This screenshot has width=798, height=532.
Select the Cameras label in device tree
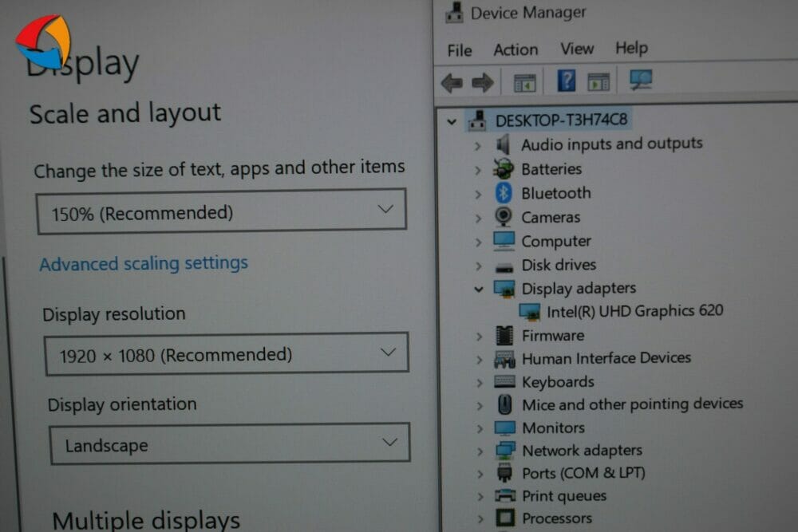pos(551,217)
